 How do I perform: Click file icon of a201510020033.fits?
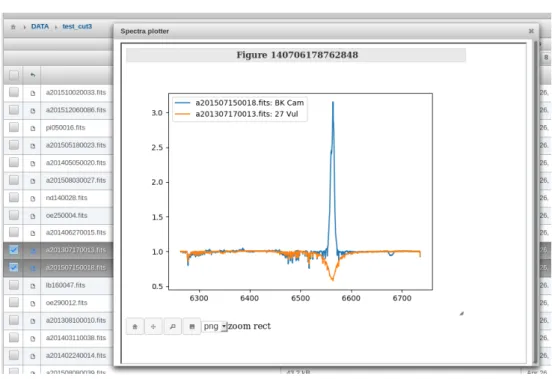click(x=33, y=93)
